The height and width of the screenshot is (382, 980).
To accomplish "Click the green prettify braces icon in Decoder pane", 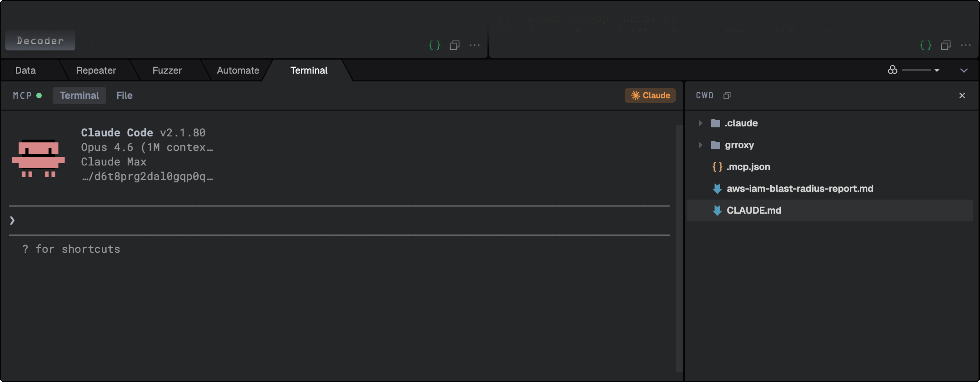I will point(434,45).
